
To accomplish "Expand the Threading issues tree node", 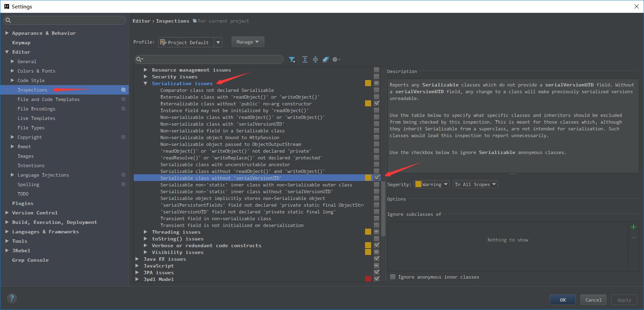I will (x=146, y=232).
